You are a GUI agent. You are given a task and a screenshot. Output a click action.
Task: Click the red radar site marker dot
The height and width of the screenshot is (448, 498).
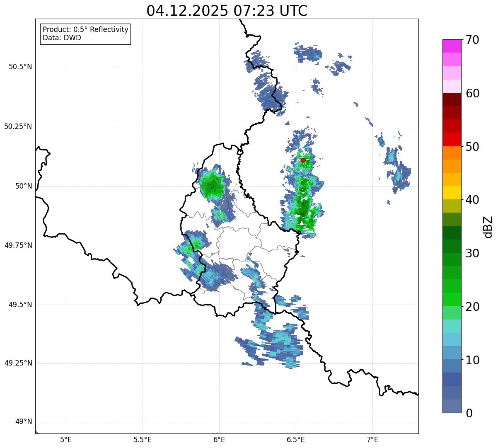pyautogui.click(x=303, y=160)
